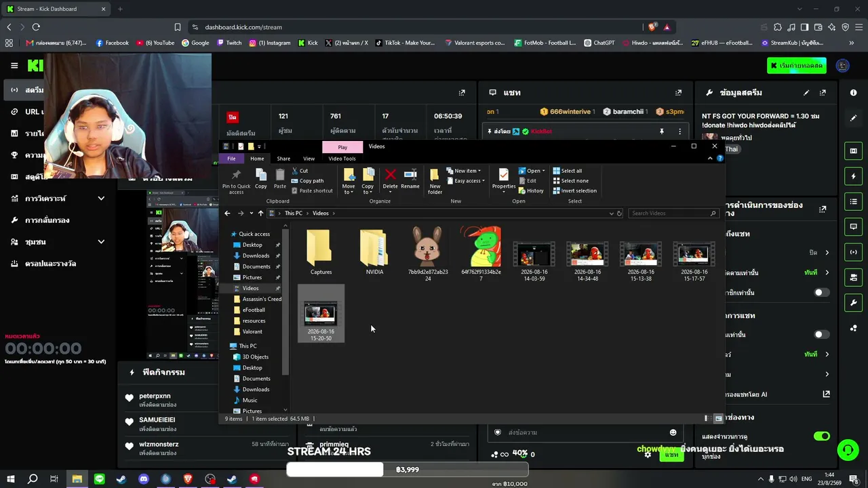Expand the Move to dropdown
Screen dimensions: 868x488
349,192
